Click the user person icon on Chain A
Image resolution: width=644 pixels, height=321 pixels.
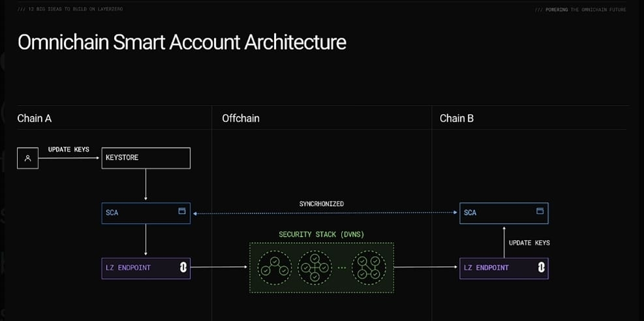click(x=27, y=158)
